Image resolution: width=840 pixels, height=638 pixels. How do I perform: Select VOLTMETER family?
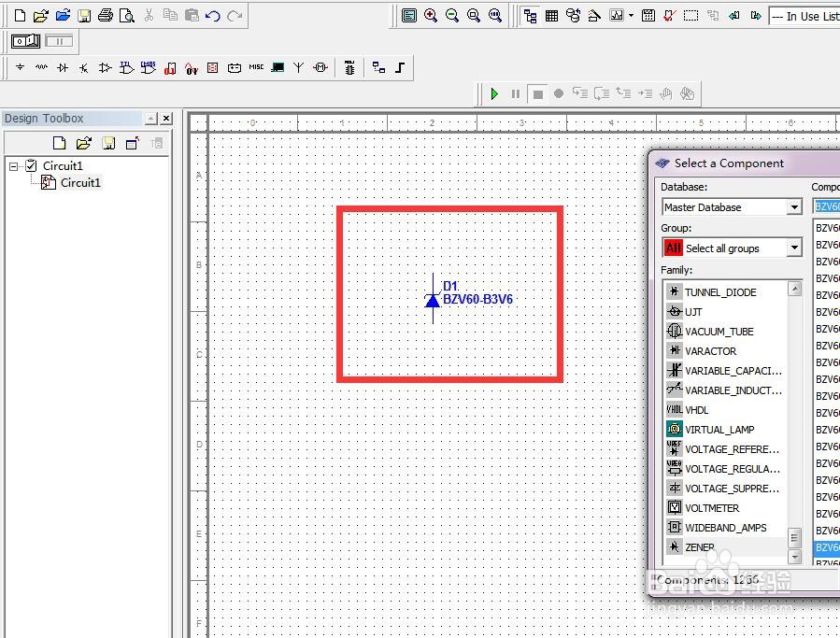(x=712, y=508)
